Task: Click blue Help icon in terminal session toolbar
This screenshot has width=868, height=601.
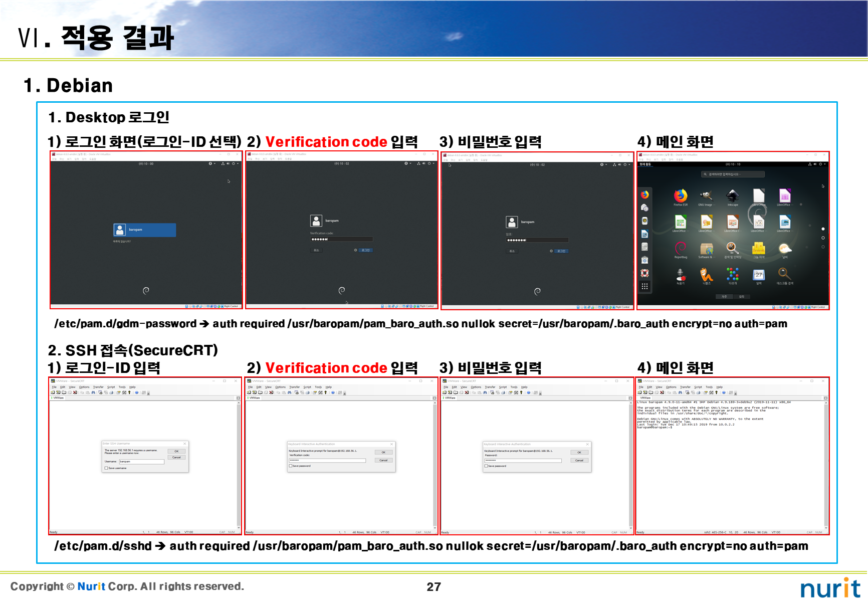Action: pyautogui.click(x=724, y=392)
